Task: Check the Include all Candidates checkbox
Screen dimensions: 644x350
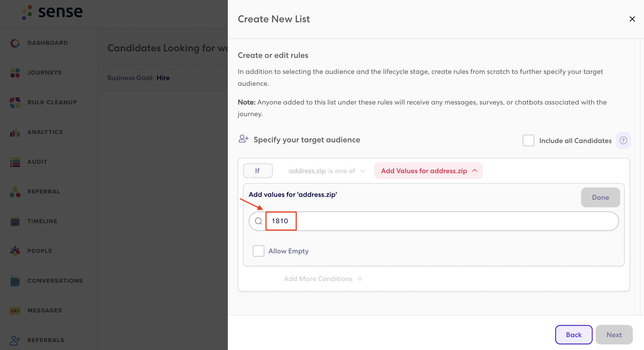Action: (x=528, y=140)
